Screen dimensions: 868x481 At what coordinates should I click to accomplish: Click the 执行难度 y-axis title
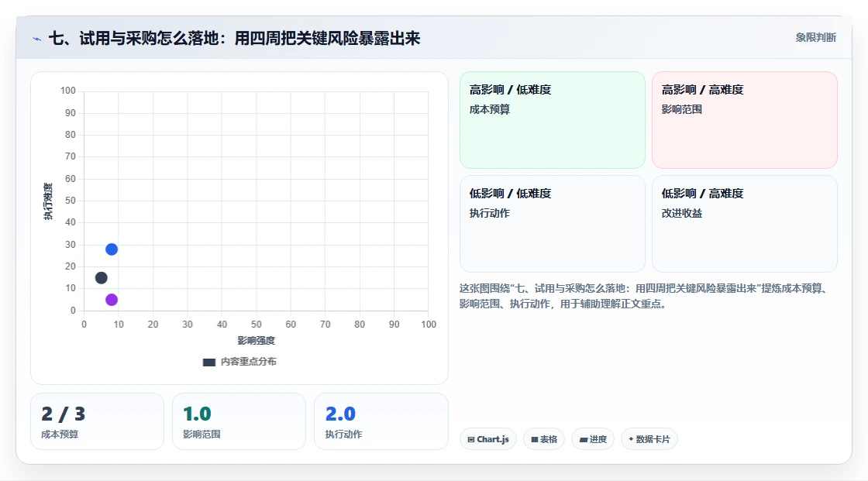tap(48, 201)
